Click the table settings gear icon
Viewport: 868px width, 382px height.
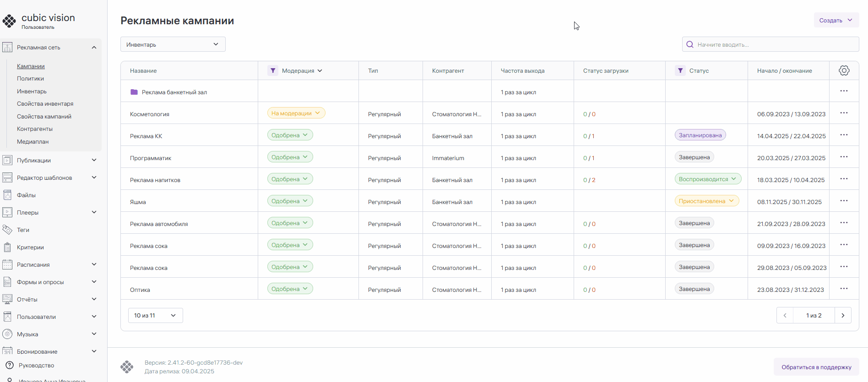[844, 70]
